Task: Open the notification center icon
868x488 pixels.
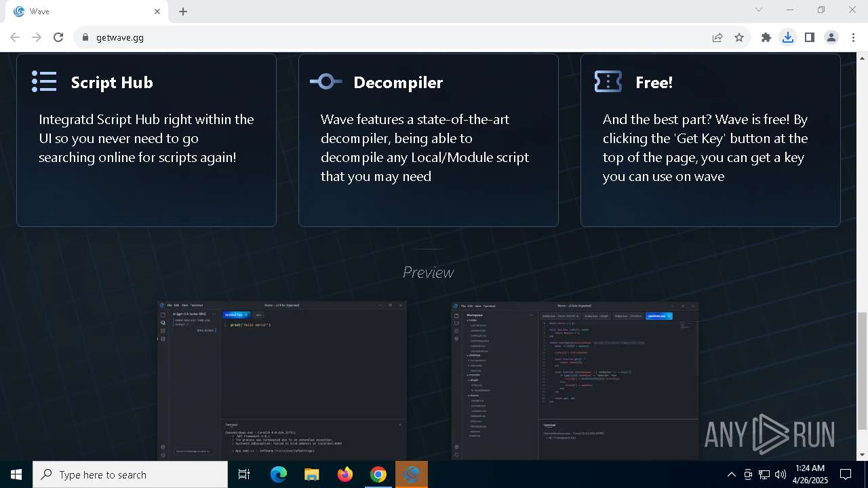Action: (x=846, y=474)
